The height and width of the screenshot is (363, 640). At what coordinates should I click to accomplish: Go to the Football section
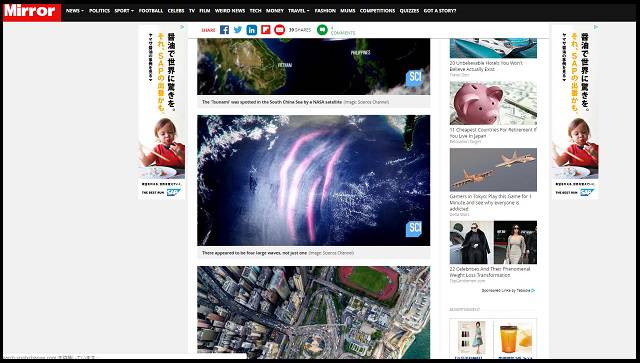151,11
